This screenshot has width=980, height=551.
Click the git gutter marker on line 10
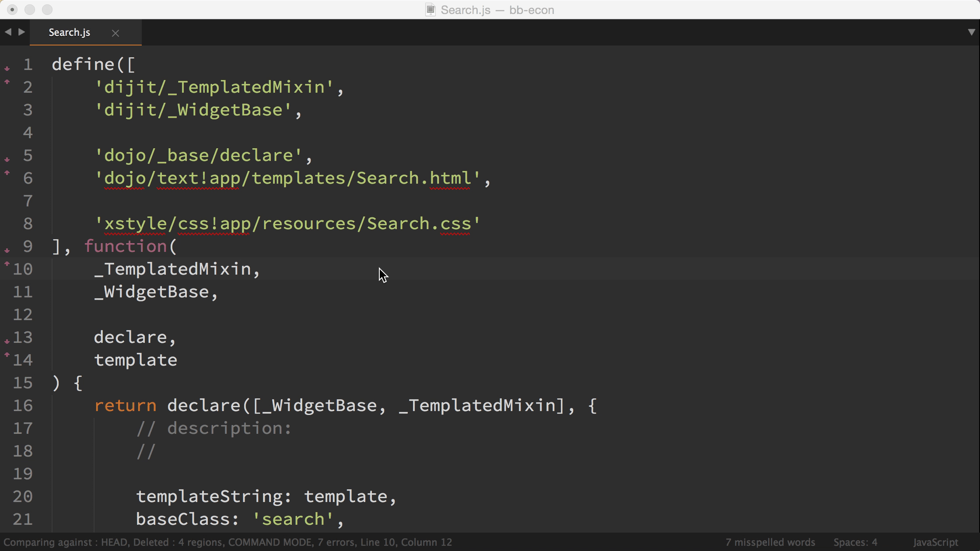(x=7, y=263)
